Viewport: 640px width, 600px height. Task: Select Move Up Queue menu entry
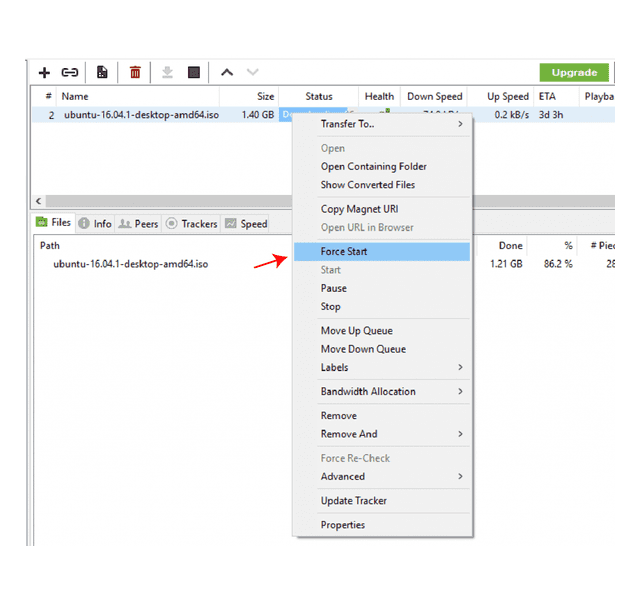[382, 331]
